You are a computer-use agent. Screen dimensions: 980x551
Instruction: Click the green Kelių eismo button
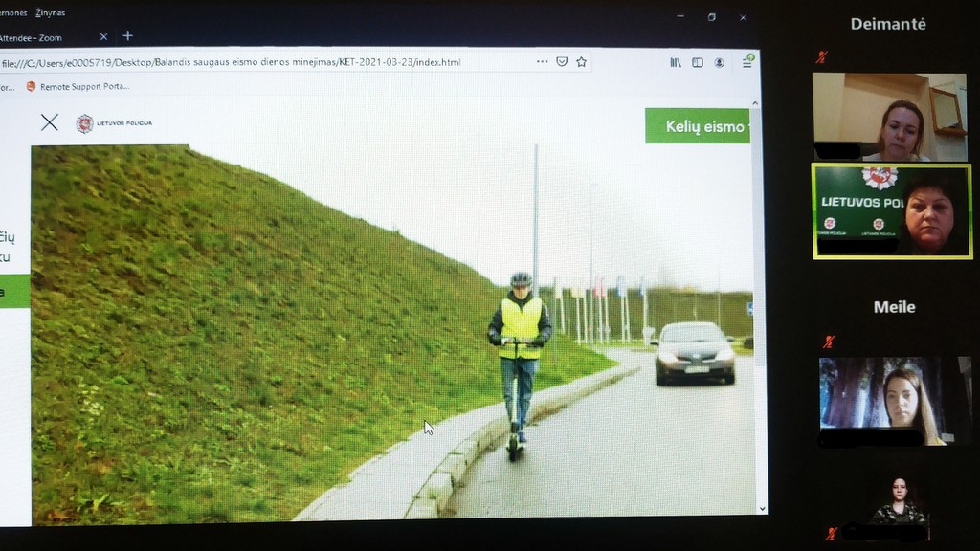699,126
